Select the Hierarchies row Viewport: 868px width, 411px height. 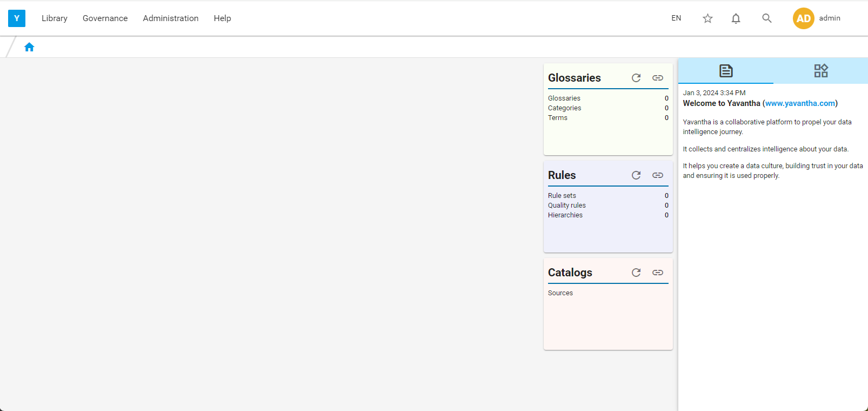(608, 215)
